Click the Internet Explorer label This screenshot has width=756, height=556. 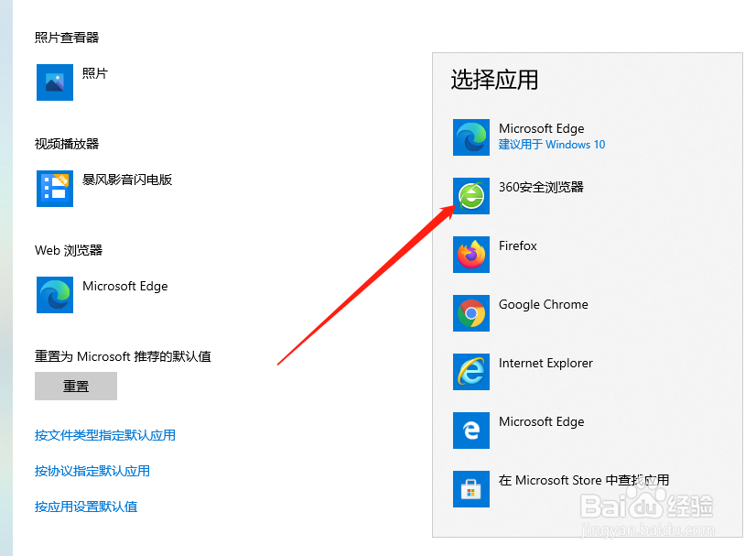point(545,363)
